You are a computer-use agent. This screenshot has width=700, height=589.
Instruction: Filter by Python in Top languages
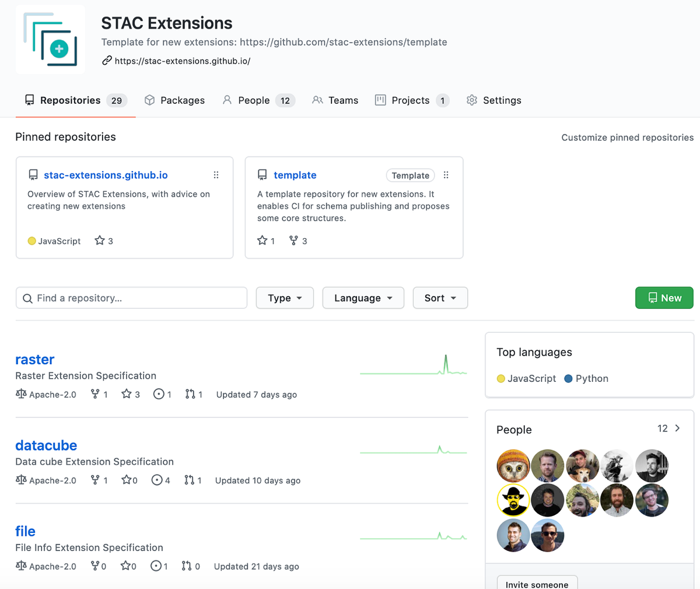(586, 378)
